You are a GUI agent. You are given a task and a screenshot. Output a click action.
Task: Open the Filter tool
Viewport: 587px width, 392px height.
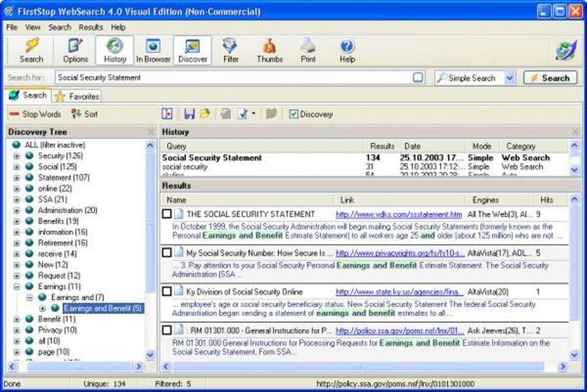click(x=231, y=50)
